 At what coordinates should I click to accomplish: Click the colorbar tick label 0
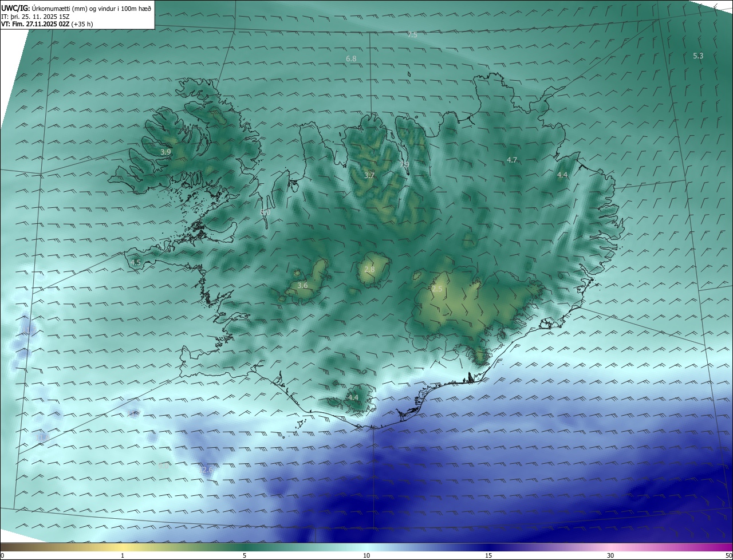click(x=2, y=555)
